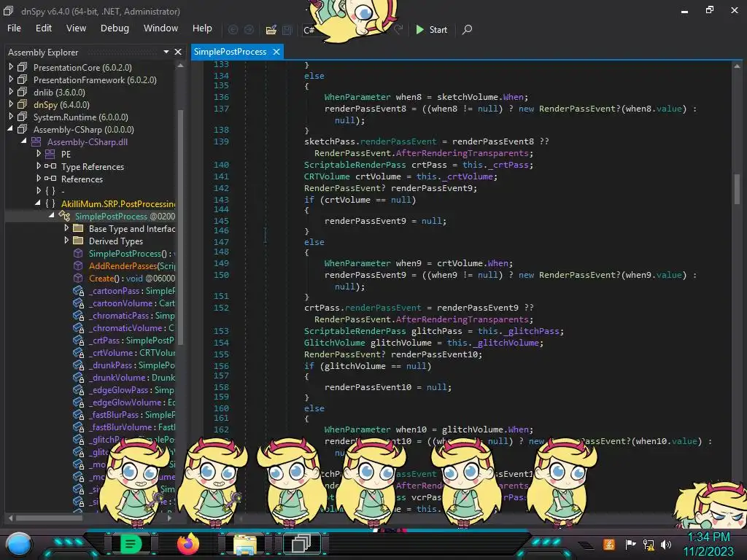Open the Window menu
The width and height of the screenshot is (747, 560).
160,28
